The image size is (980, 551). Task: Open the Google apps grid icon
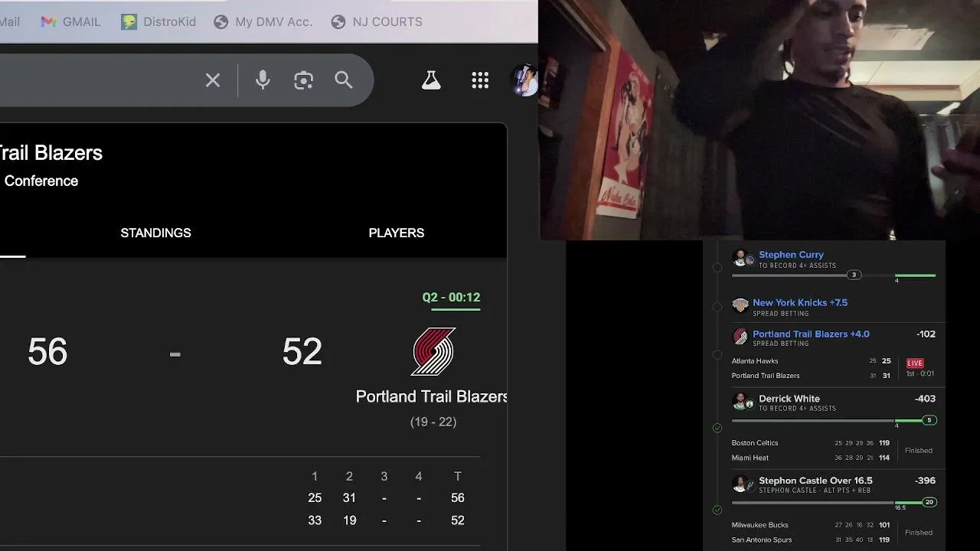pyautogui.click(x=480, y=80)
